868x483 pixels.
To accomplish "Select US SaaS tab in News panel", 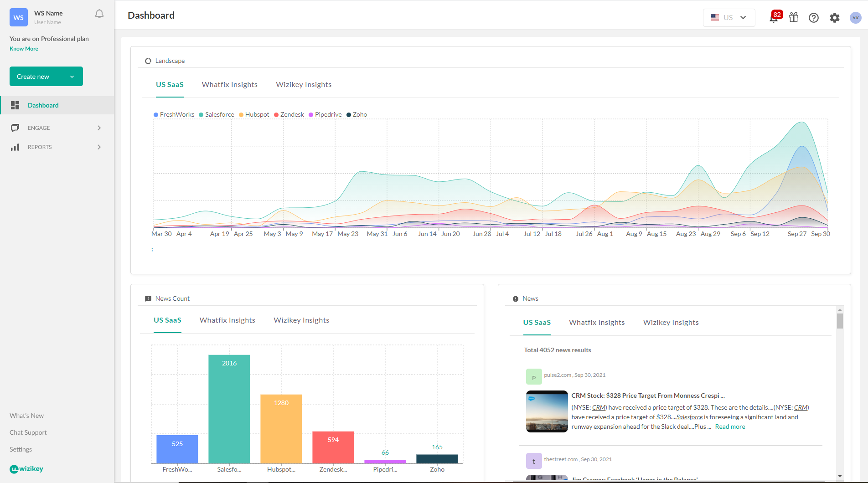I will click(x=537, y=323).
